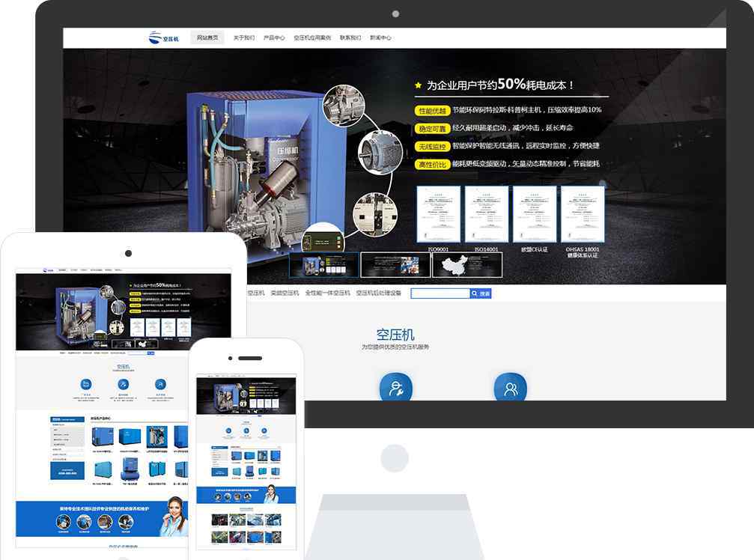Click the top circular detail of compressor head
The width and height of the screenshot is (754, 560).
tap(344, 106)
